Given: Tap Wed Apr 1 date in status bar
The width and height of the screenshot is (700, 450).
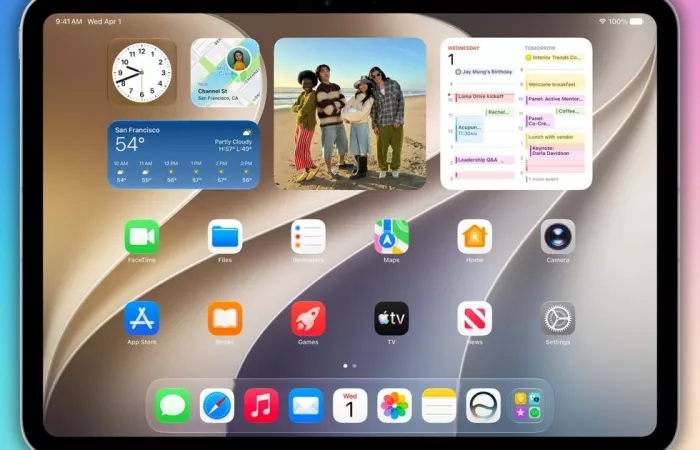Looking at the screenshot, I should pos(104,21).
